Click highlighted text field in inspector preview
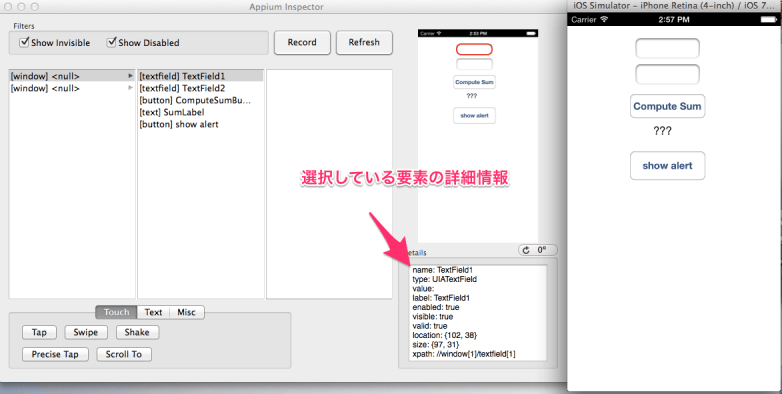The width and height of the screenshot is (782, 394). coord(474,49)
